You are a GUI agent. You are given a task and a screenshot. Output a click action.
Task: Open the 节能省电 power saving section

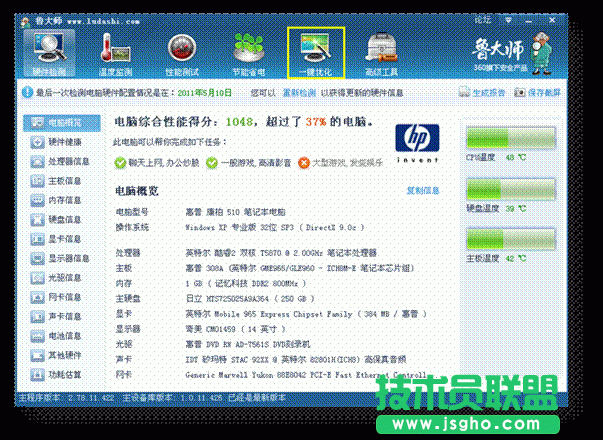coord(249,54)
